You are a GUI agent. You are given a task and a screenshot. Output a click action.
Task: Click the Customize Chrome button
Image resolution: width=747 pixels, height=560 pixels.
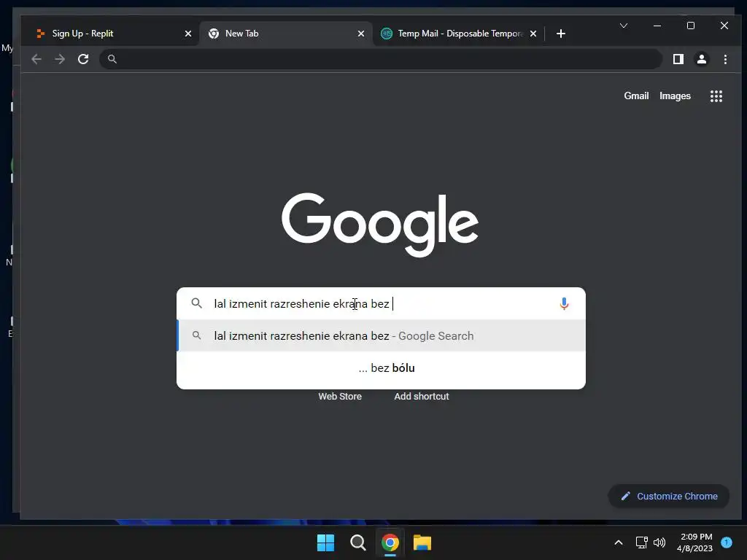tap(669, 496)
